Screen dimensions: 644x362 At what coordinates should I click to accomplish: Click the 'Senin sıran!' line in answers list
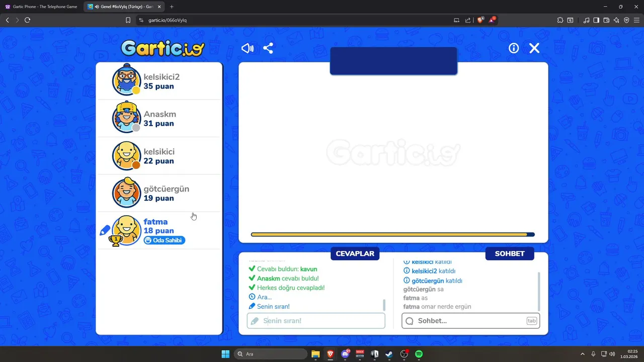[269, 306]
